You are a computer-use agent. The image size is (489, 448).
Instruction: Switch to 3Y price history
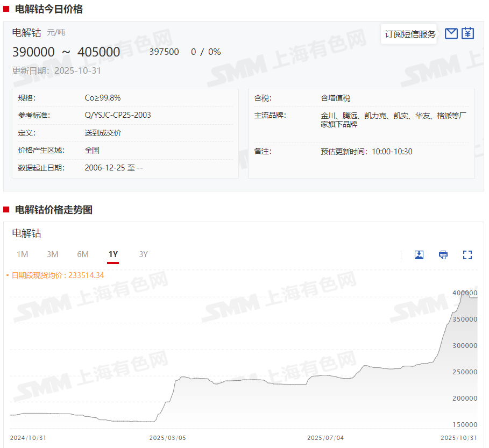(143, 254)
